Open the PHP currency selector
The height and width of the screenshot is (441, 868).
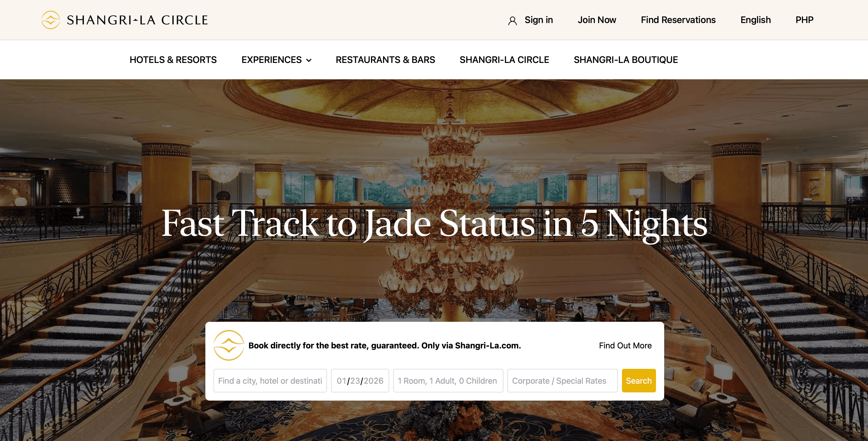point(804,20)
